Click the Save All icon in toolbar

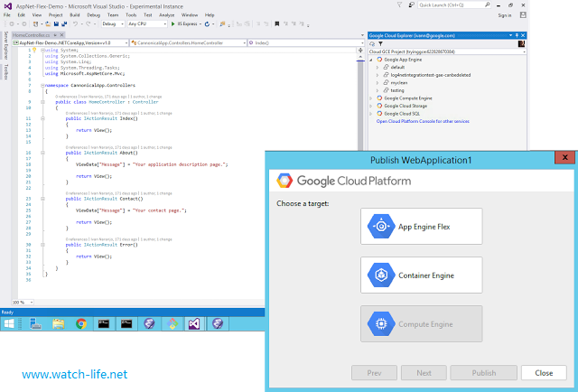64,24
